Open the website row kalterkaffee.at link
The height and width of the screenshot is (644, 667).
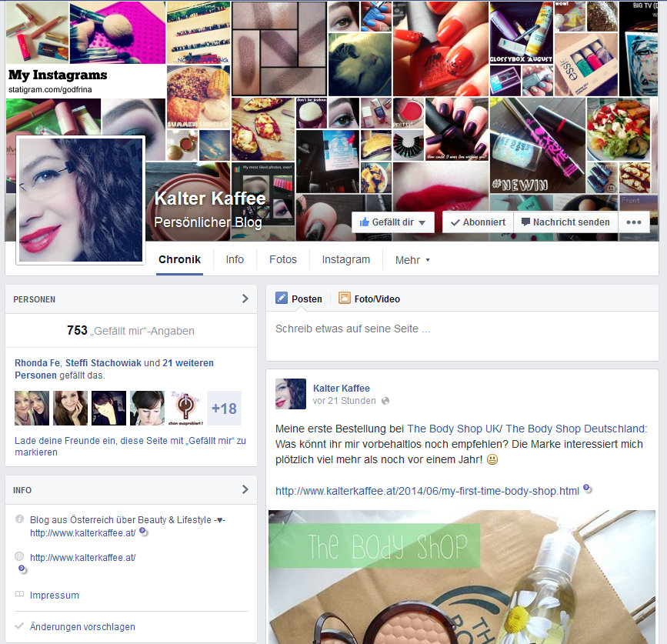(x=82, y=557)
